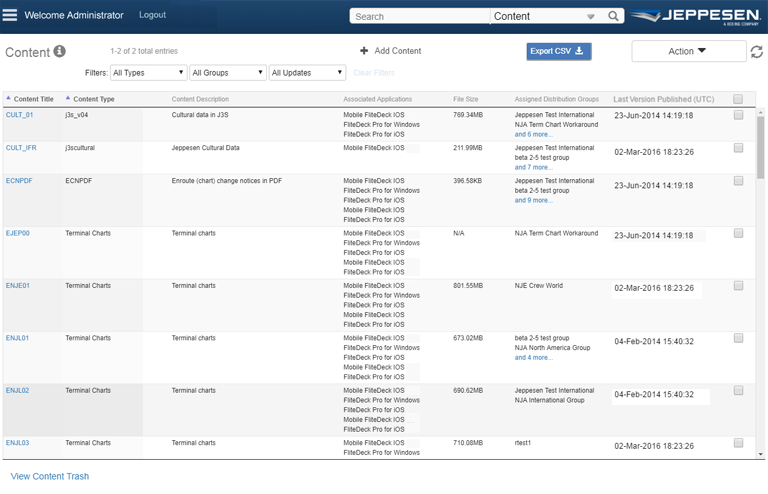Click the 'NJA North America Group' entry
This screenshot has height=494, width=768.
[x=552, y=348]
